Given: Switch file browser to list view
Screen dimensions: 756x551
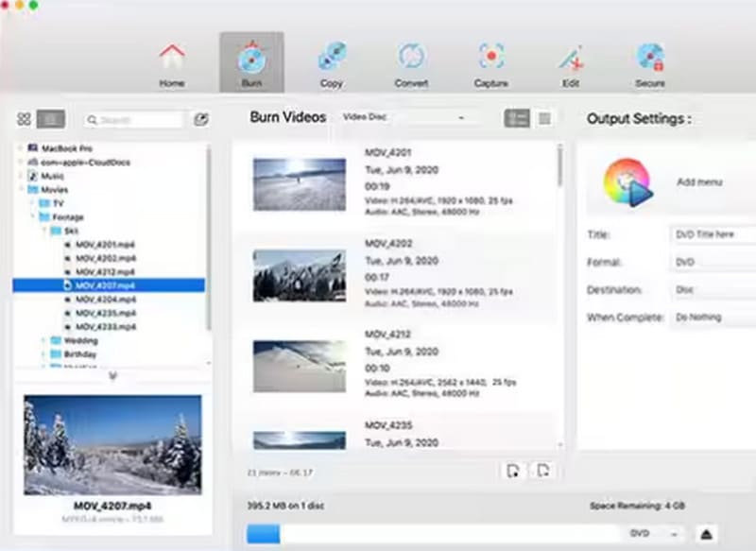Looking at the screenshot, I should point(51,119).
